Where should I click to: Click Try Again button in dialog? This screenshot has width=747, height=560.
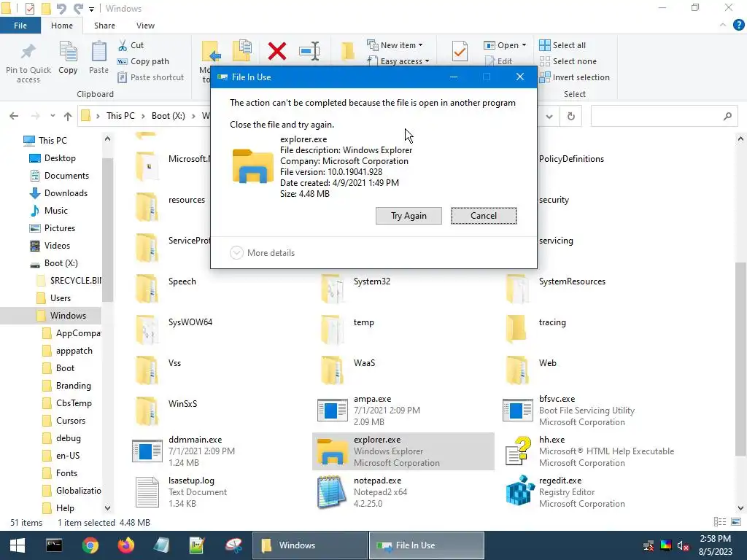tap(409, 216)
